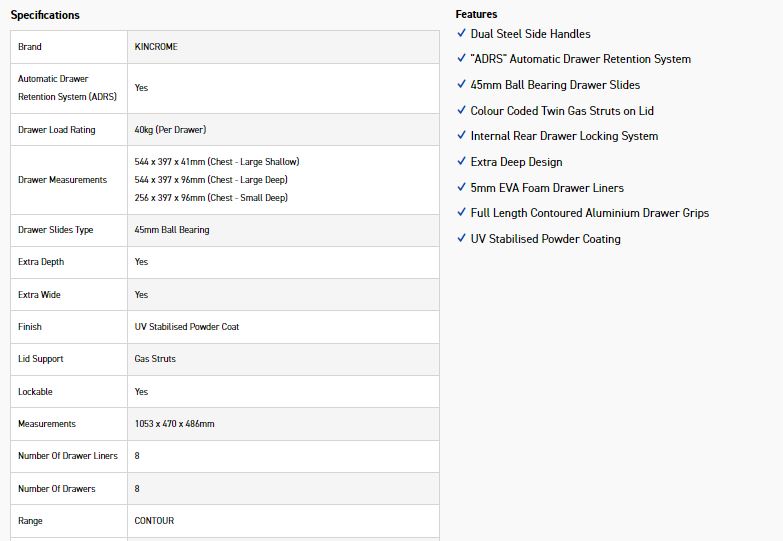Image resolution: width=783 pixels, height=541 pixels.
Task: Click the checkmark next to Extra Deep Design
Action: (x=461, y=161)
